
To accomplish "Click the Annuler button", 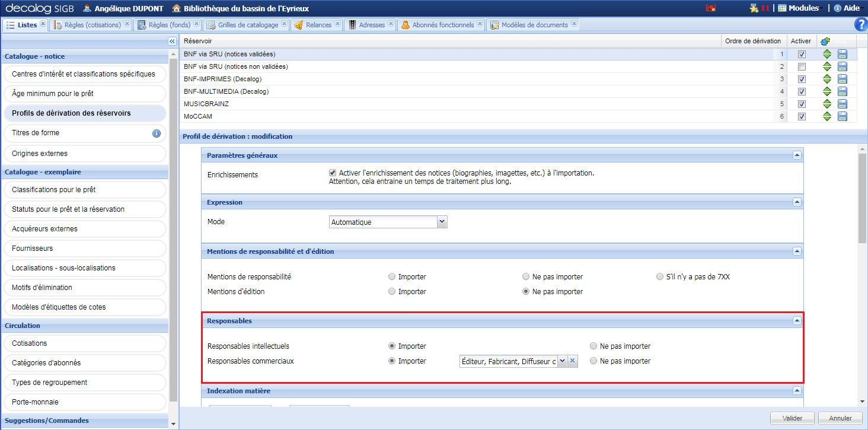I will click(840, 418).
